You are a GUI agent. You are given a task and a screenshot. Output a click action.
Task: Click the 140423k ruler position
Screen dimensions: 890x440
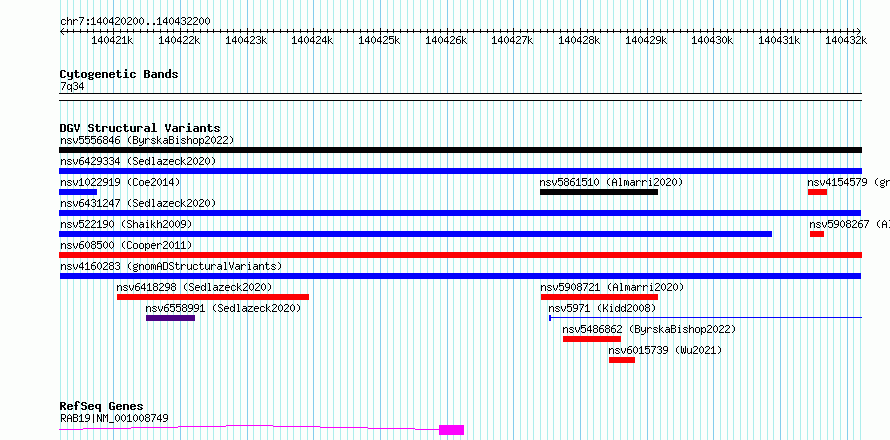(246, 40)
